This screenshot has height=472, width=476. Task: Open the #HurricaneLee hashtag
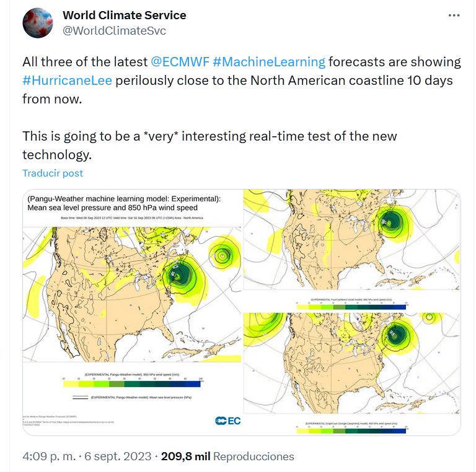coord(67,81)
